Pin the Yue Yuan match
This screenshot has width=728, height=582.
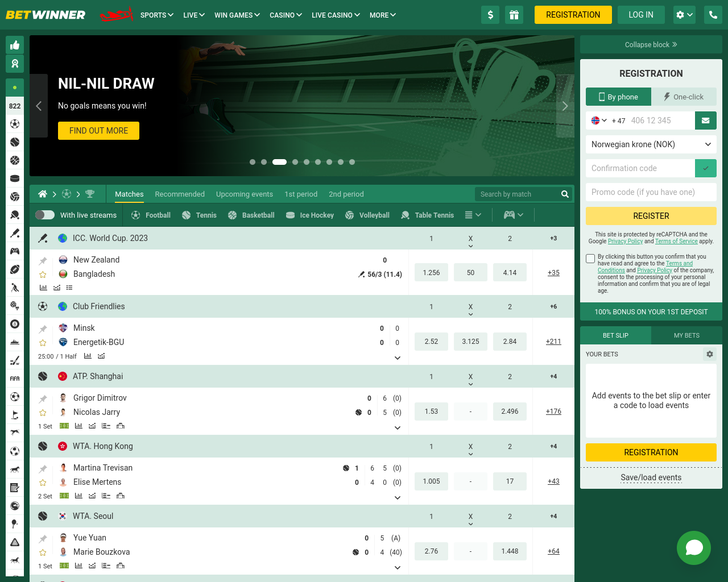(x=43, y=539)
